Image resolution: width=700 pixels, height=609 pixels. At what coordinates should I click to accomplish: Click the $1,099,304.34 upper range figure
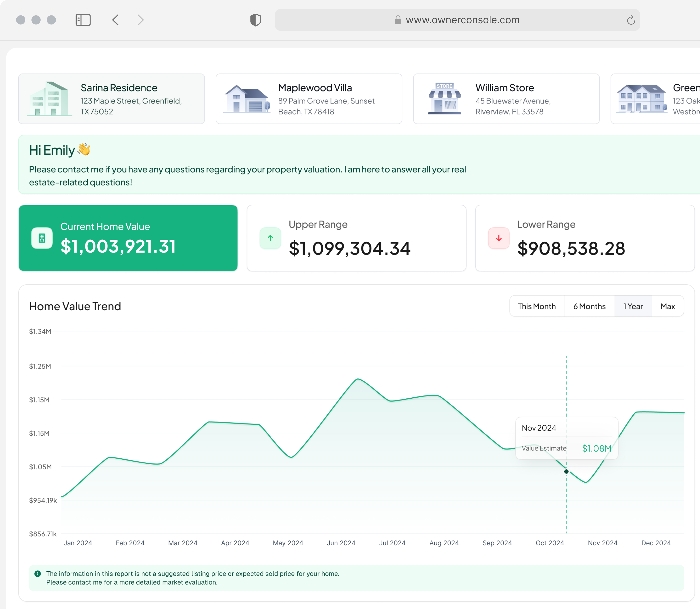[350, 248]
